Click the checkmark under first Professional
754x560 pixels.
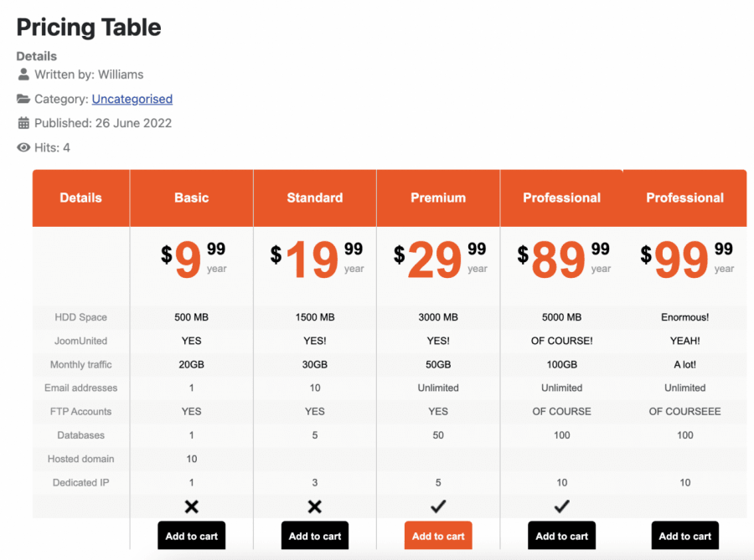pos(561,506)
